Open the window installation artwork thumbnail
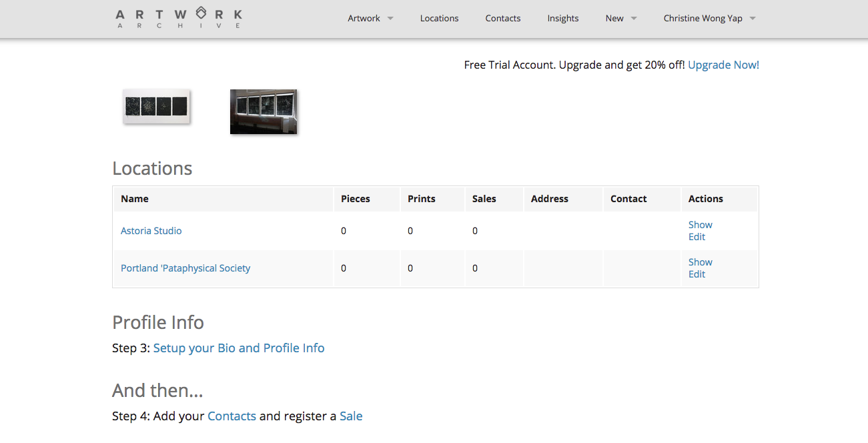The height and width of the screenshot is (443, 868). [264, 111]
